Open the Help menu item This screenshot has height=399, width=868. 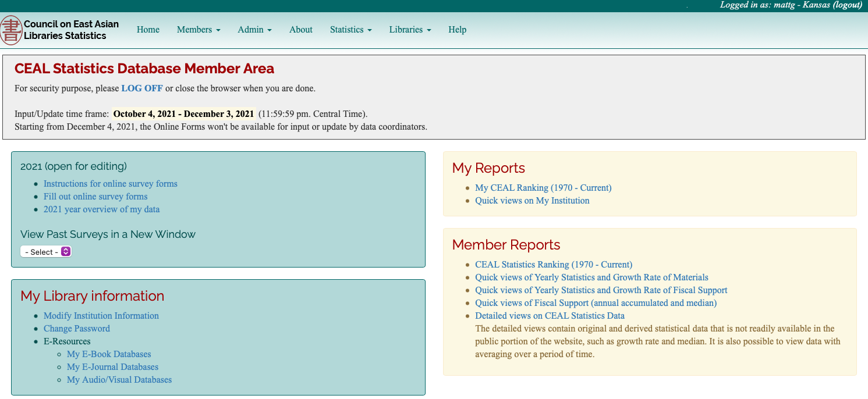457,30
